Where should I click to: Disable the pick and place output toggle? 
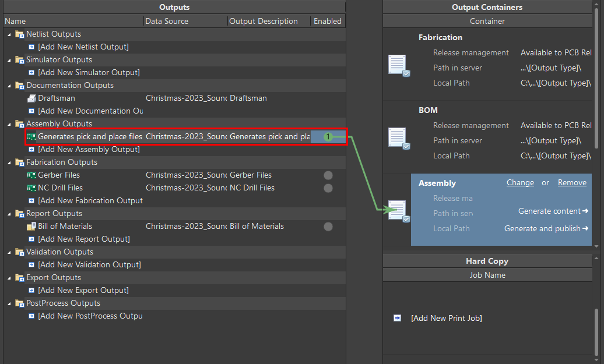coord(328,137)
